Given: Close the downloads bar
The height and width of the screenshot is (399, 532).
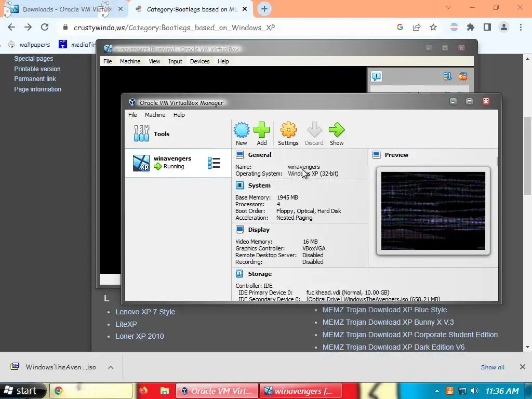Looking at the screenshot, I should pos(523,367).
